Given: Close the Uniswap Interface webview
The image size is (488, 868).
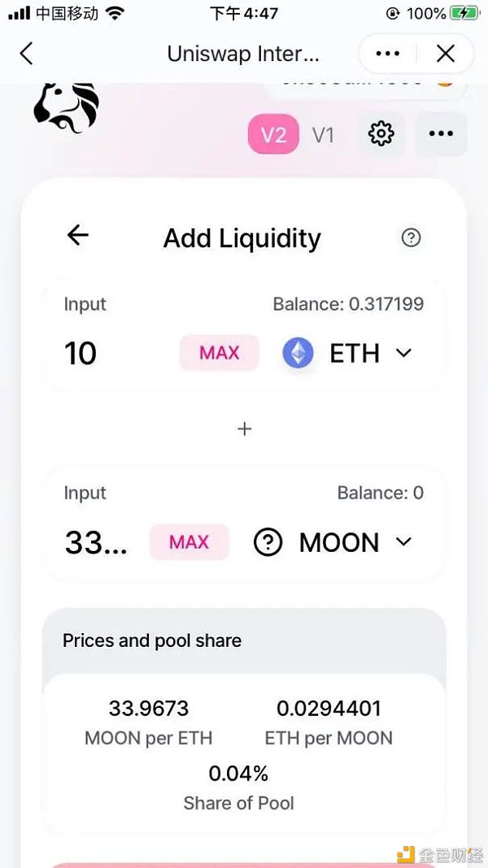Looking at the screenshot, I should coord(446,54).
